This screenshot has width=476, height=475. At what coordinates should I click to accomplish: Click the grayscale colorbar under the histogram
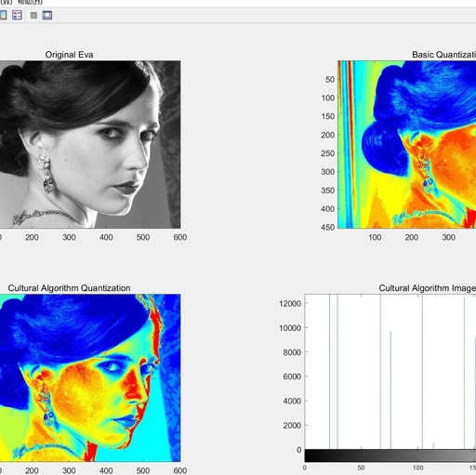coord(390,455)
